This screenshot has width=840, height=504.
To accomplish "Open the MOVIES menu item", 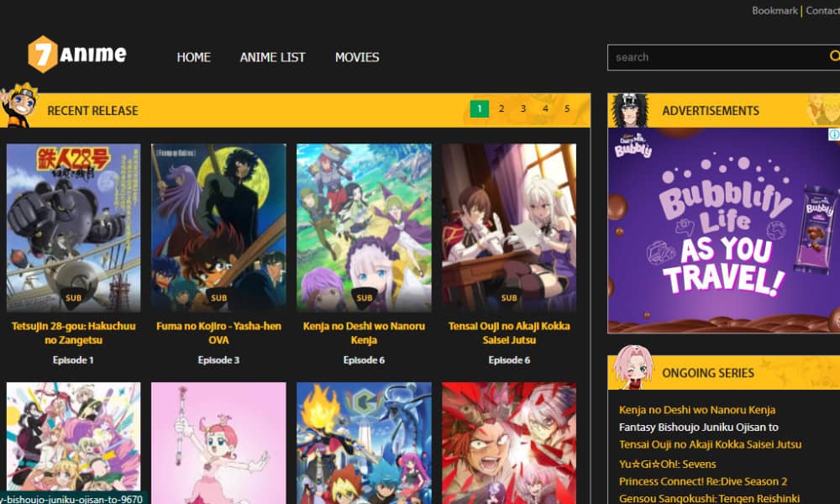I will point(357,57).
